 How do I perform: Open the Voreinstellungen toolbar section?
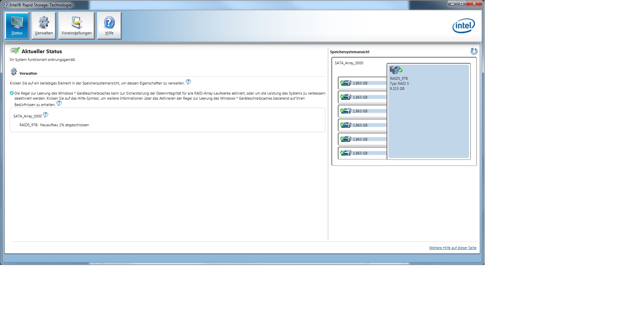point(76,26)
